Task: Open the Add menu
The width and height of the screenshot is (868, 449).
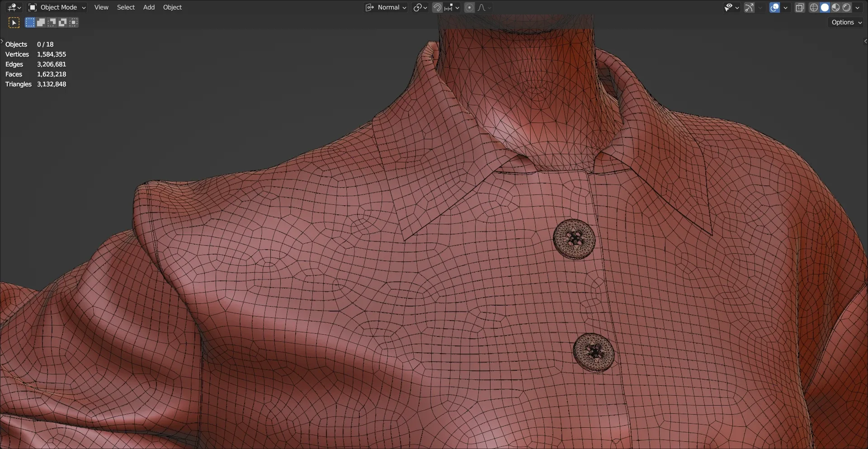Action: 149,7
